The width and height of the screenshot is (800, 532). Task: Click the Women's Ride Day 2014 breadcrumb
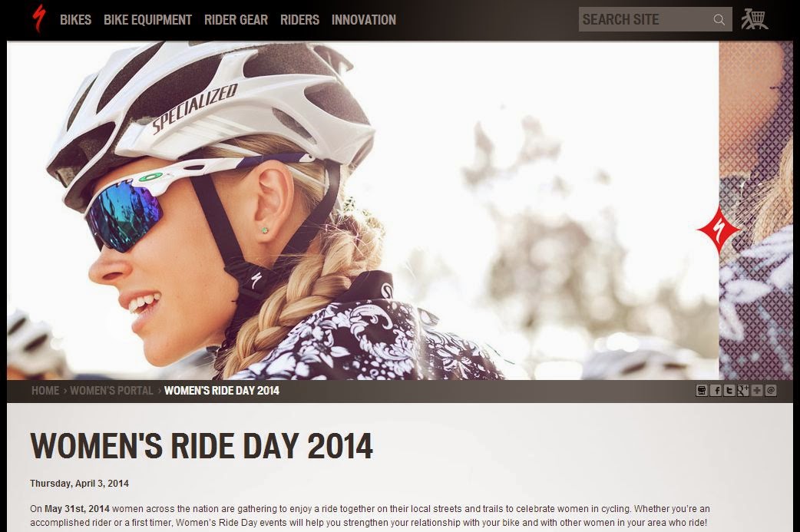[x=221, y=391]
